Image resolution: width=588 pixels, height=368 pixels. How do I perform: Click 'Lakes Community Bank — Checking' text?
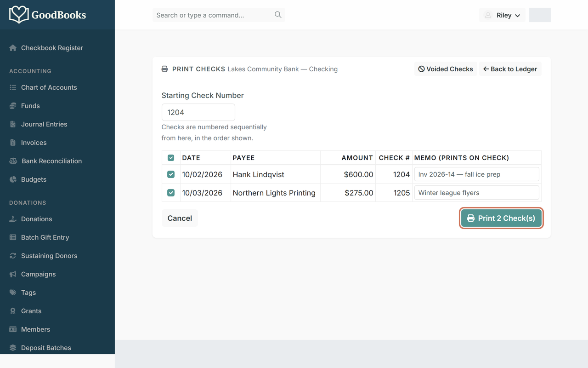point(283,69)
